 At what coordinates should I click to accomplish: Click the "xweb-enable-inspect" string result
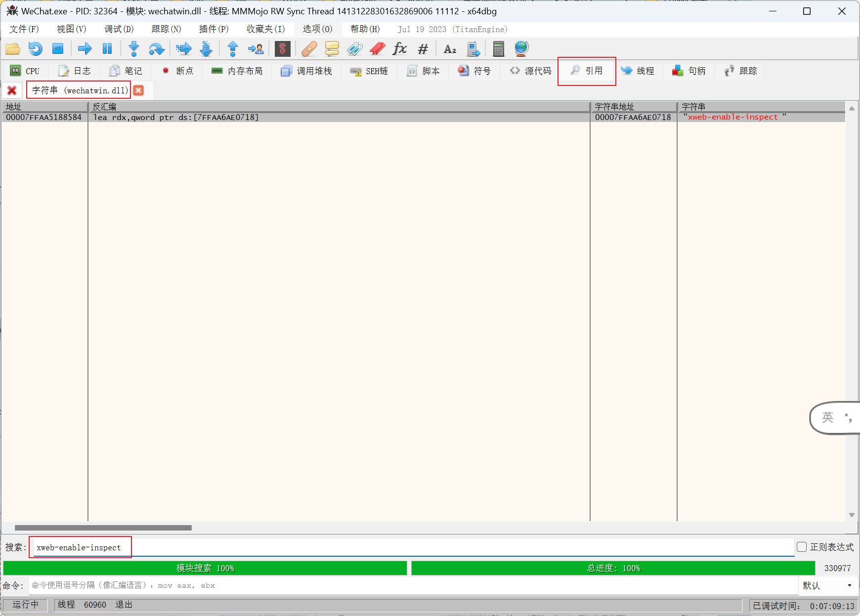[x=735, y=117]
